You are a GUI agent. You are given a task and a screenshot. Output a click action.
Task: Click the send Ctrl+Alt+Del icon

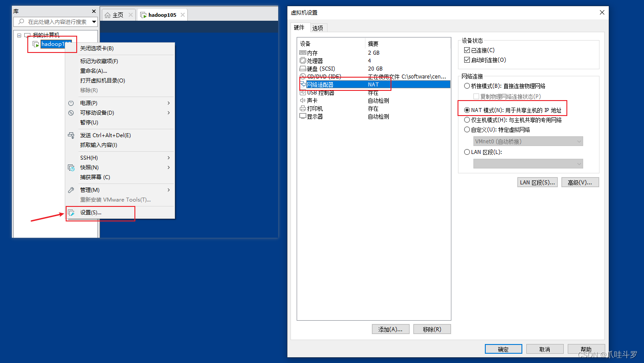(x=71, y=135)
